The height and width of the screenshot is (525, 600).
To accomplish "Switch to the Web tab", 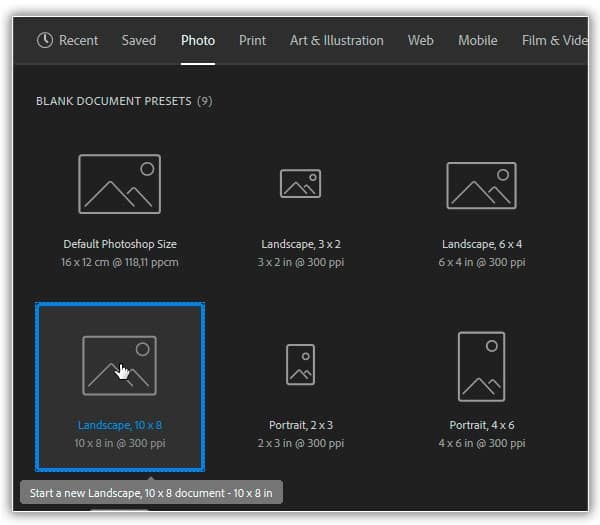I will click(x=421, y=41).
